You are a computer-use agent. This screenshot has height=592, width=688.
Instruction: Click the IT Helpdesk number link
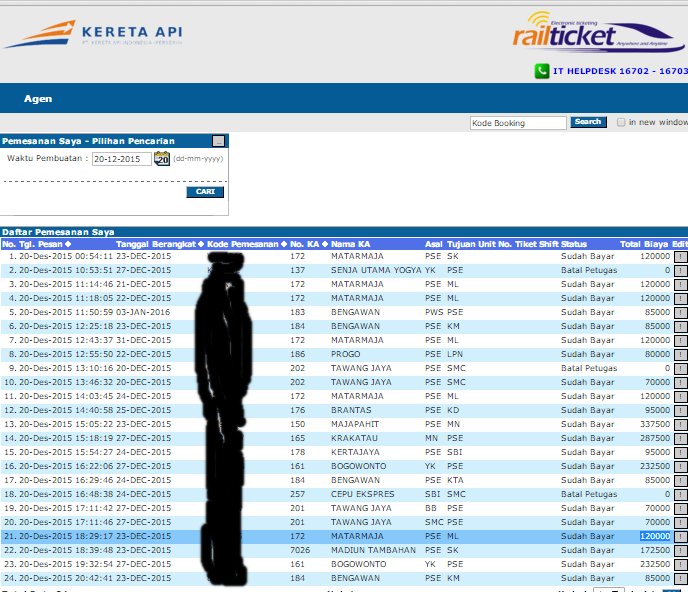tap(620, 71)
